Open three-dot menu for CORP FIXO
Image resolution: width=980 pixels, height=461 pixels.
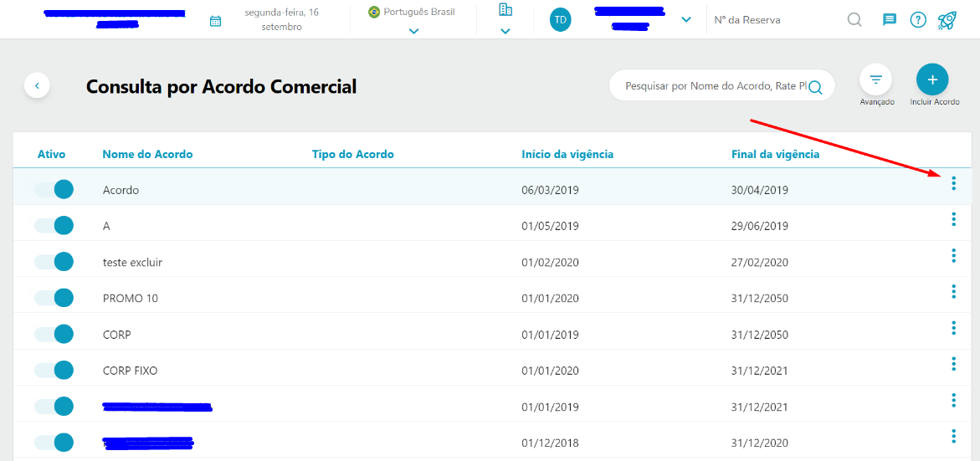tap(953, 364)
